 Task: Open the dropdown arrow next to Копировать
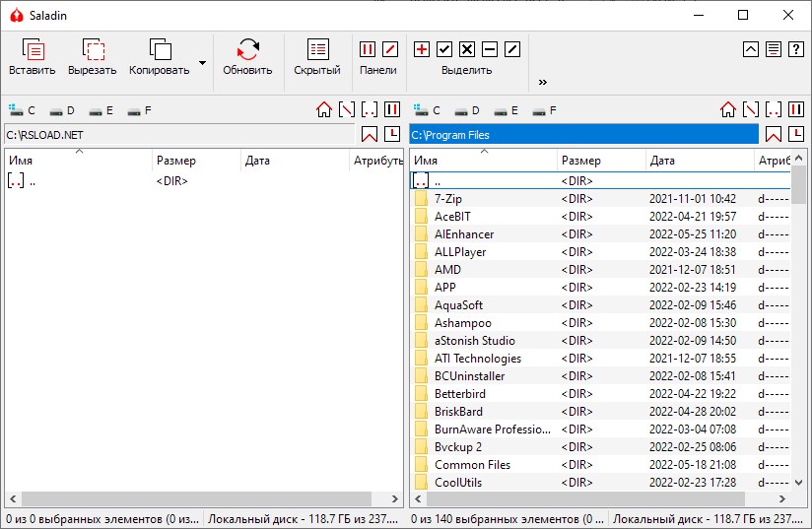[202, 63]
